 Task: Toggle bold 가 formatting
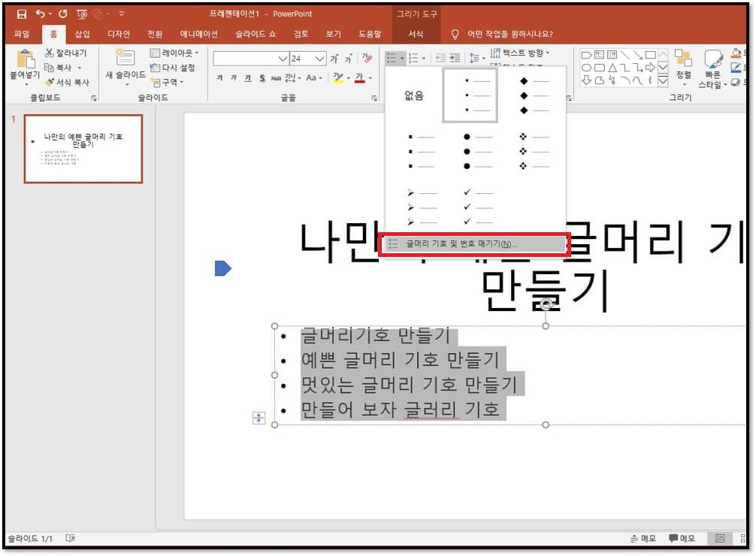coord(220,77)
